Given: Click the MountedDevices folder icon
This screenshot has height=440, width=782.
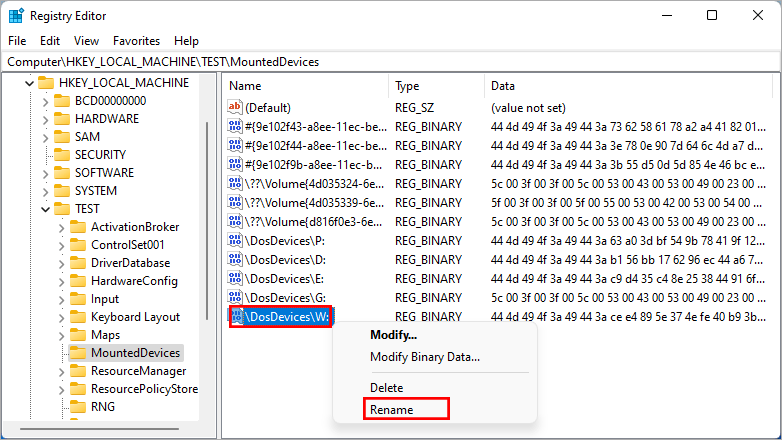Looking at the screenshot, I should click(x=78, y=353).
